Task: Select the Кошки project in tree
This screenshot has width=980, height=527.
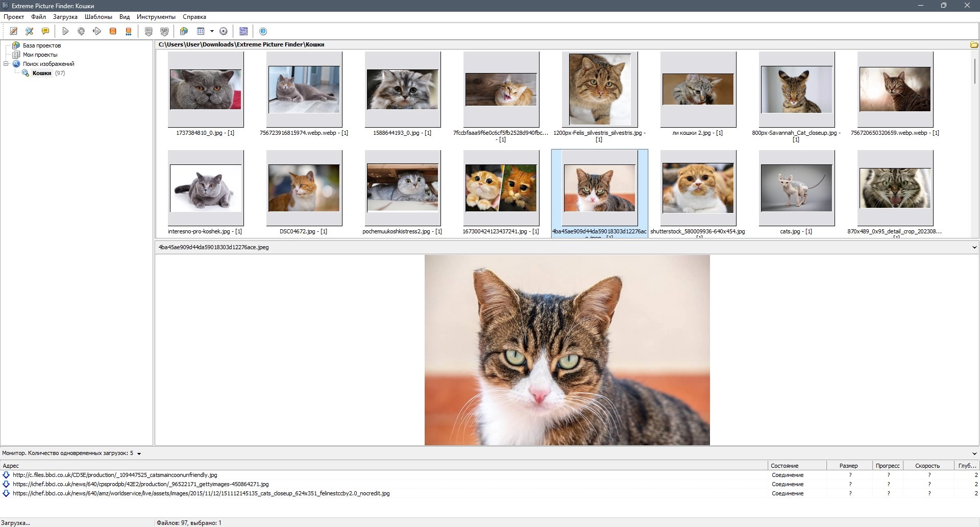Action: (x=41, y=73)
